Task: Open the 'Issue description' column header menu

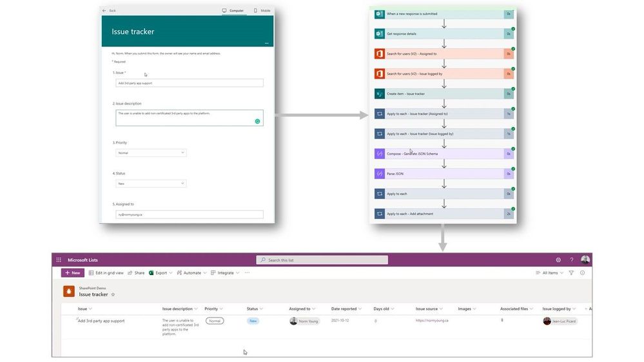Action: 180,309
